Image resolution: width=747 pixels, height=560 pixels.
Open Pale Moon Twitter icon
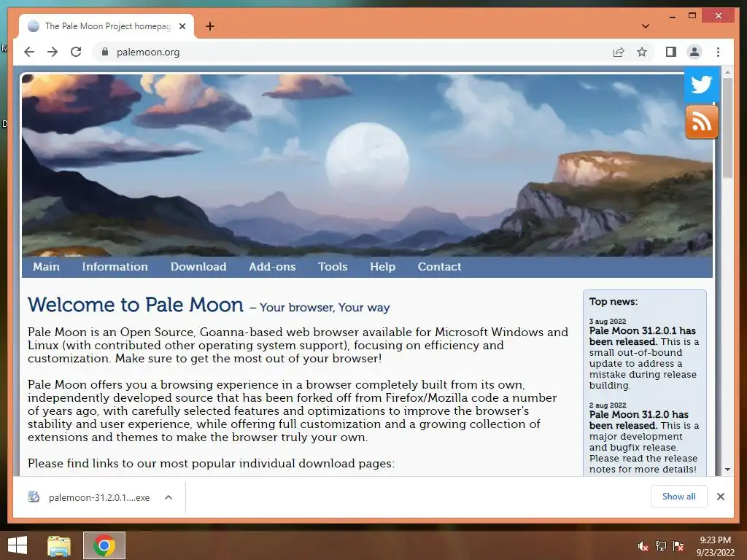click(701, 85)
